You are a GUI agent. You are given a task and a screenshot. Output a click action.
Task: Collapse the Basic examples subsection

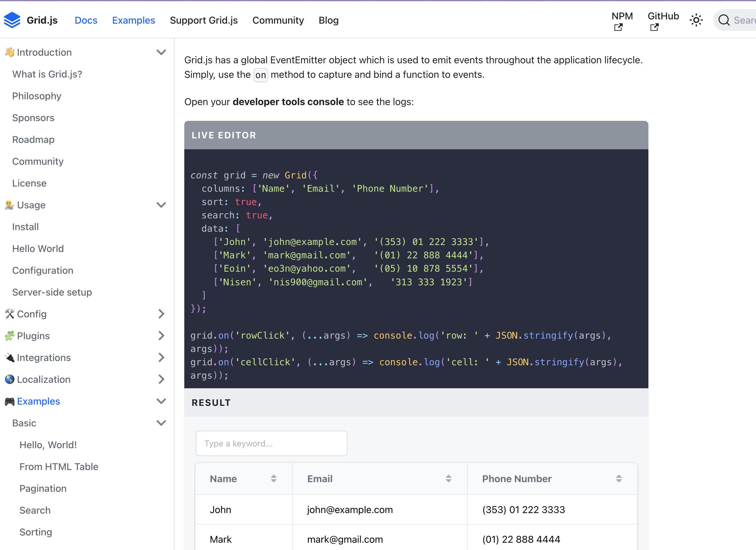coord(161,423)
